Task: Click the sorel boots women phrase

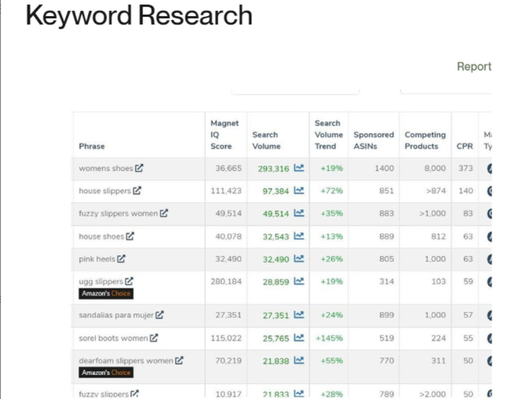Action: tap(113, 338)
